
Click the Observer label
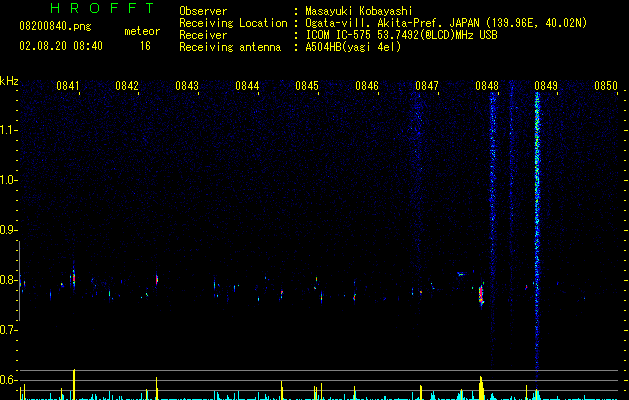(x=203, y=11)
